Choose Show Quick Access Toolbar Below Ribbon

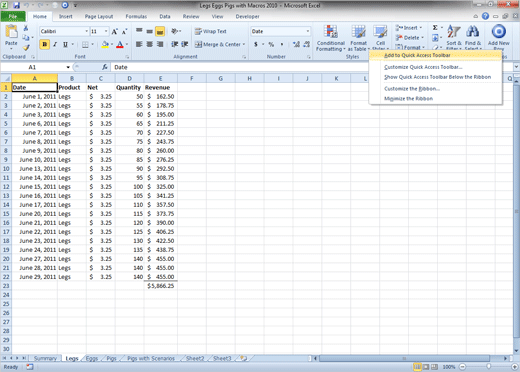click(x=435, y=77)
